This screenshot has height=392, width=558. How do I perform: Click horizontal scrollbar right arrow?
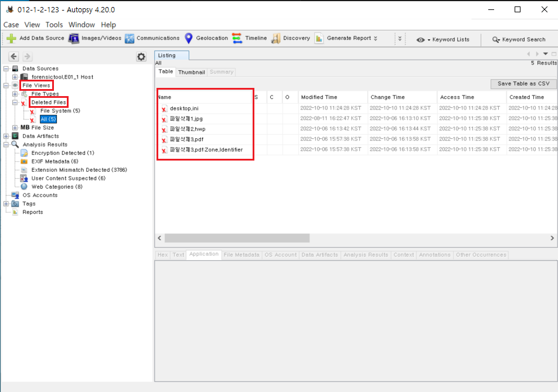(x=552, y=238)
